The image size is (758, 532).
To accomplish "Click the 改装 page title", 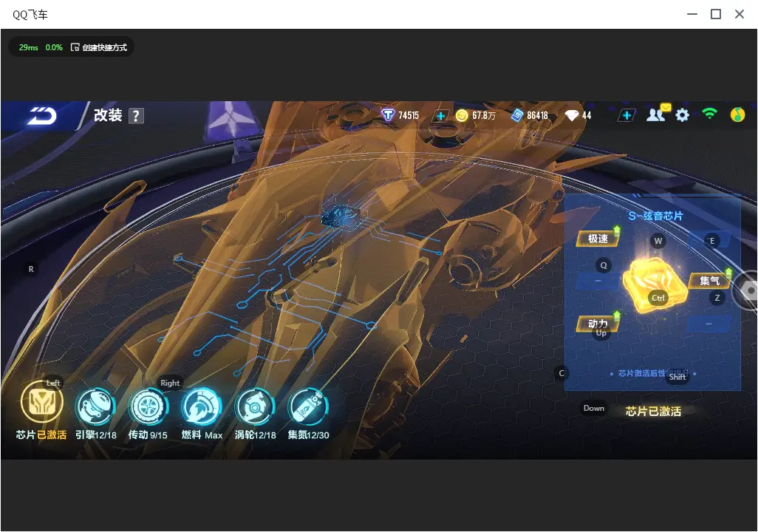I will point(108,115).
